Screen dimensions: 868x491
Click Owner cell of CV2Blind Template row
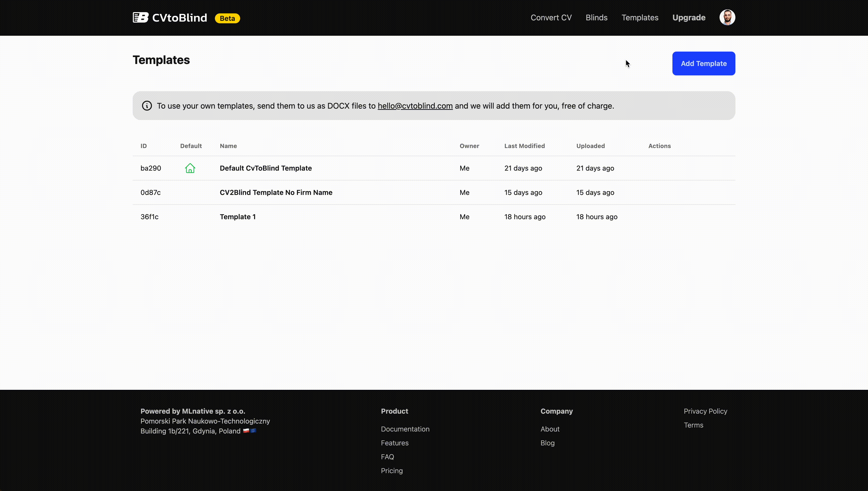click(x=464, y=192)
